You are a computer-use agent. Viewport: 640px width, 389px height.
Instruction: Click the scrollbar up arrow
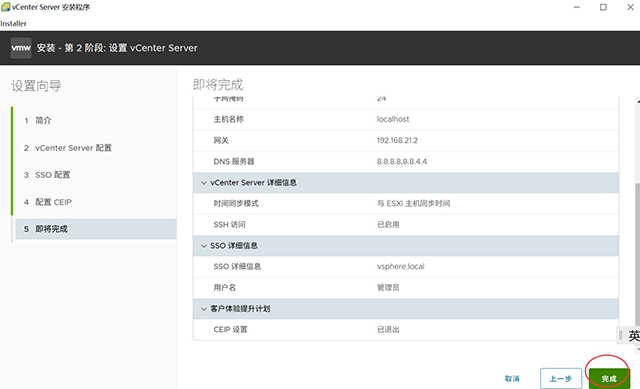638,100
